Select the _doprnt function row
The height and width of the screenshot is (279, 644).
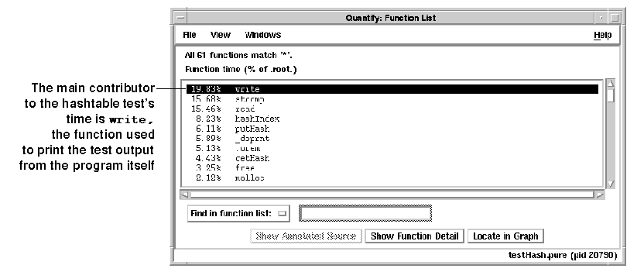click(x=392, y=139)
